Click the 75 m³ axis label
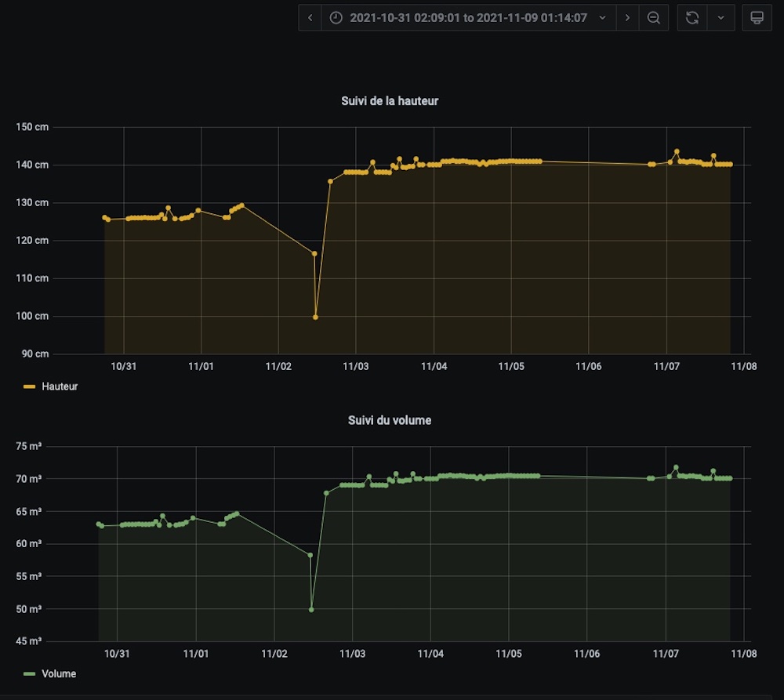The height and width of the screenshot is (700, 784). coord(28,446)
